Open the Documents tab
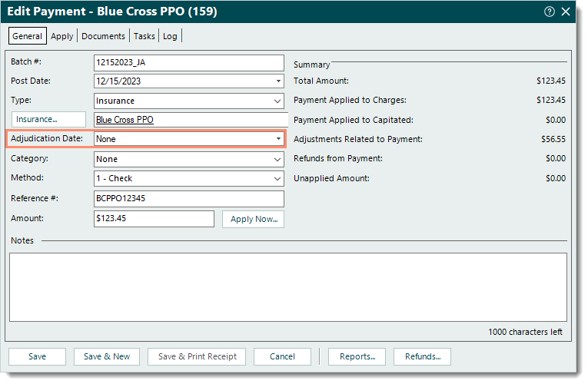Screen dimensions: 588x384 click(103, 36)
